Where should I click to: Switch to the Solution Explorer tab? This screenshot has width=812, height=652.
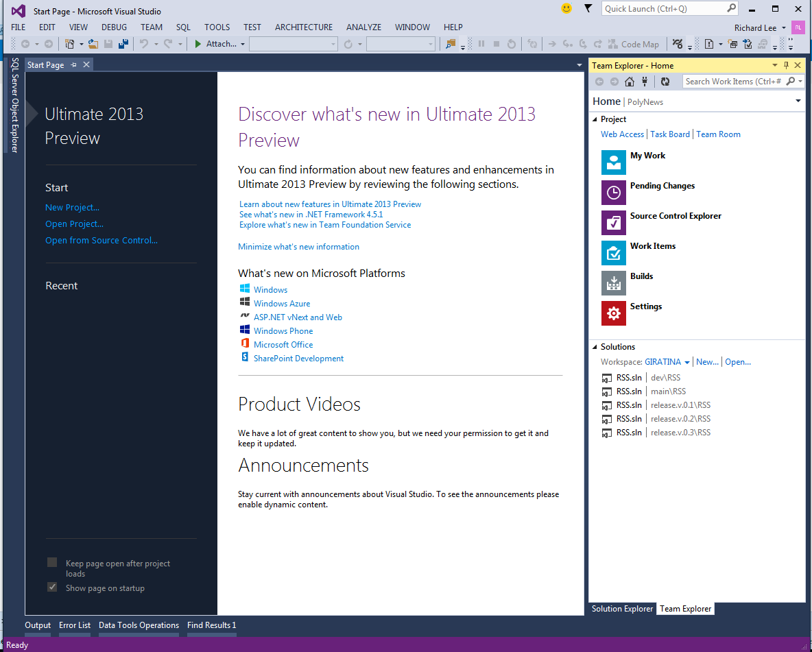[x=622, y=609]
